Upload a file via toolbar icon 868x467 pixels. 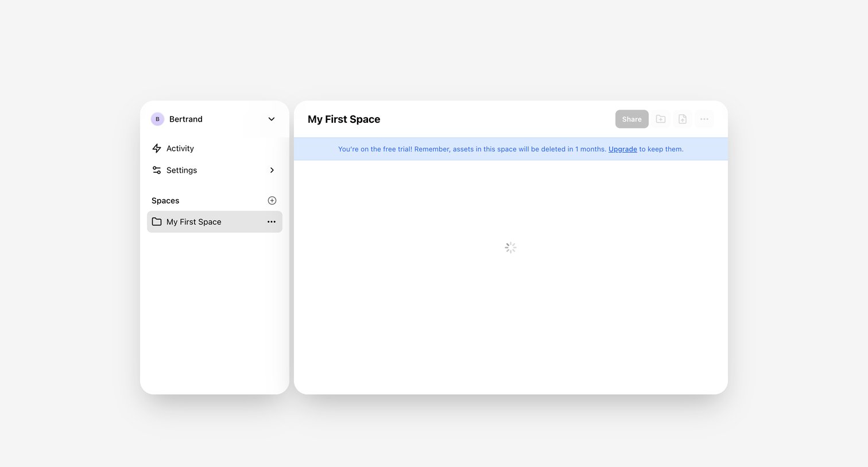pos(683,119)
